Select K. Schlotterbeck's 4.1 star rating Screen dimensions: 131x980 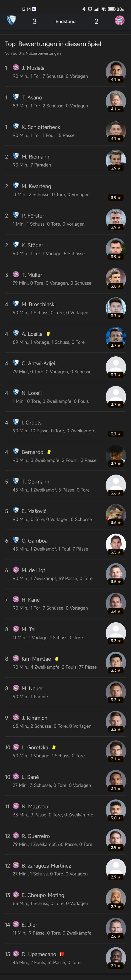tap(116, 138)
